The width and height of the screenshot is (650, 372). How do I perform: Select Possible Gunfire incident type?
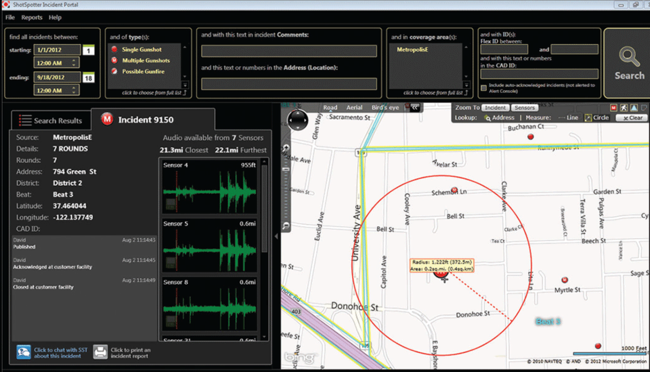pos(143,72)
